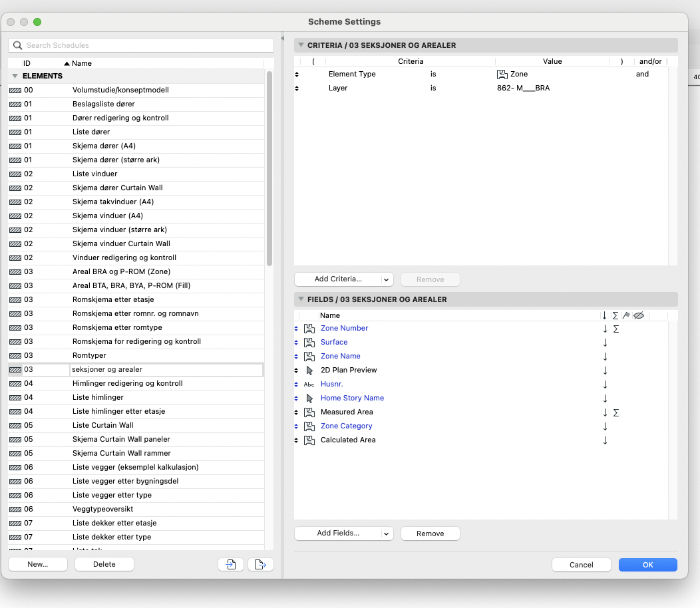Click the magnifier icon in Search Schedules
The width and height of the screenshot is (700, 608).
click(x=18, y=45)
